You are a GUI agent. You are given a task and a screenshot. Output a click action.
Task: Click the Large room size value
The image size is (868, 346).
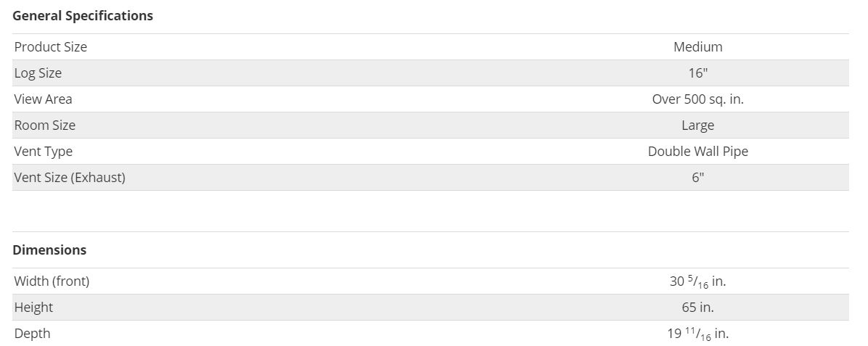tap(697, 125)
